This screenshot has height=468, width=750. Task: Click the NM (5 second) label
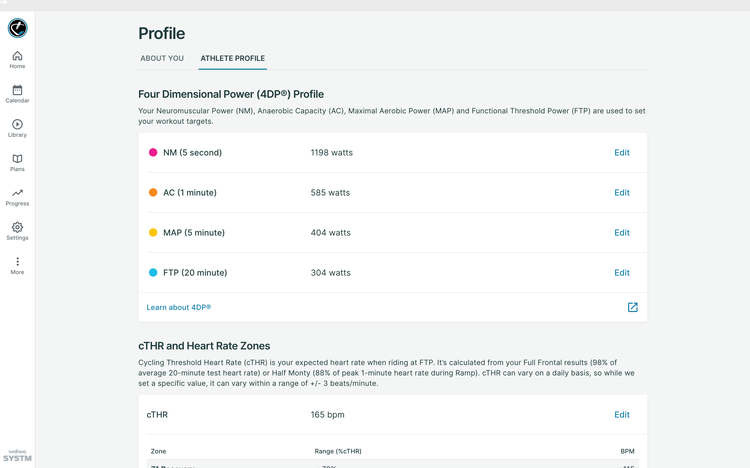click(192, 153)
